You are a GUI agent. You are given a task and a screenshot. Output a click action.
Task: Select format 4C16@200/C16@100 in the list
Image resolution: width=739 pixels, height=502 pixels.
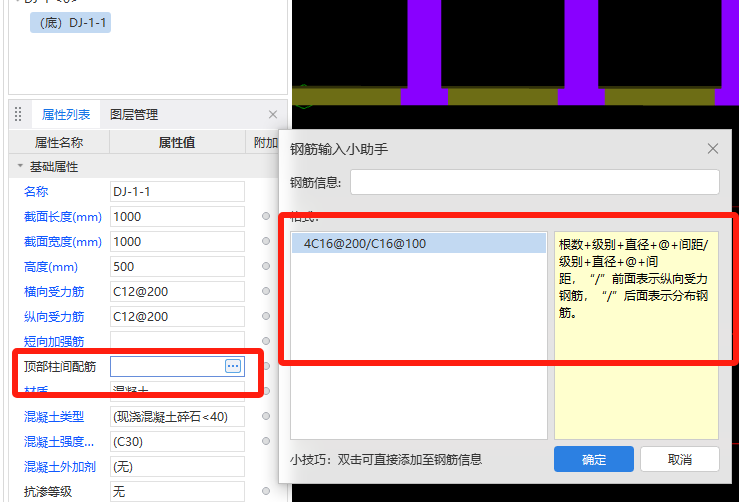[419, 244]
